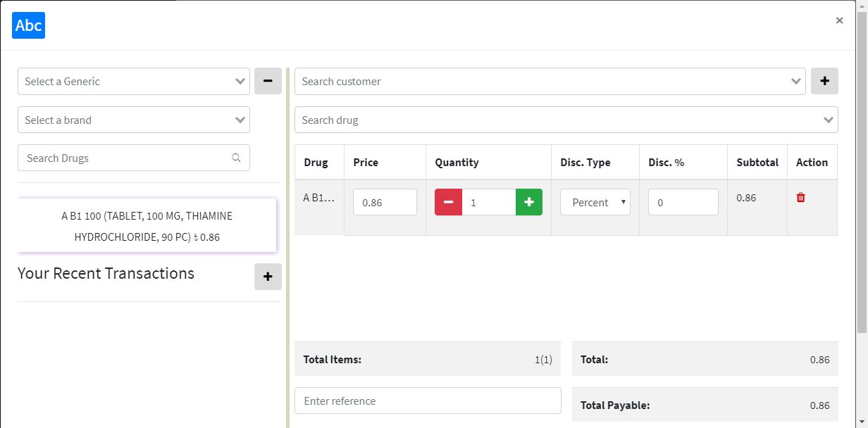The image size is (868, 428).
Task: Click the Enter reference text field
Action: coord(428,401)
